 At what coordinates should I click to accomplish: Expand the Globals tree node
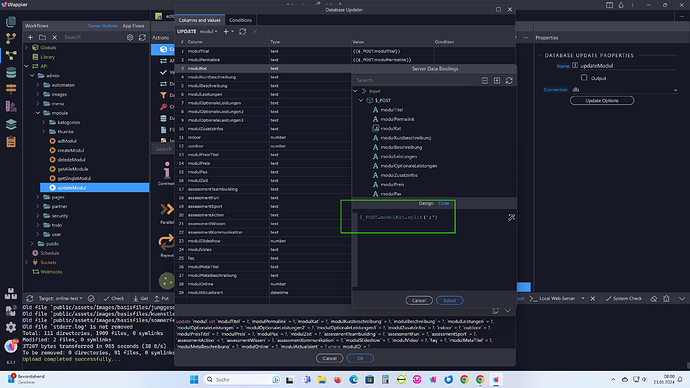[26, 48]
